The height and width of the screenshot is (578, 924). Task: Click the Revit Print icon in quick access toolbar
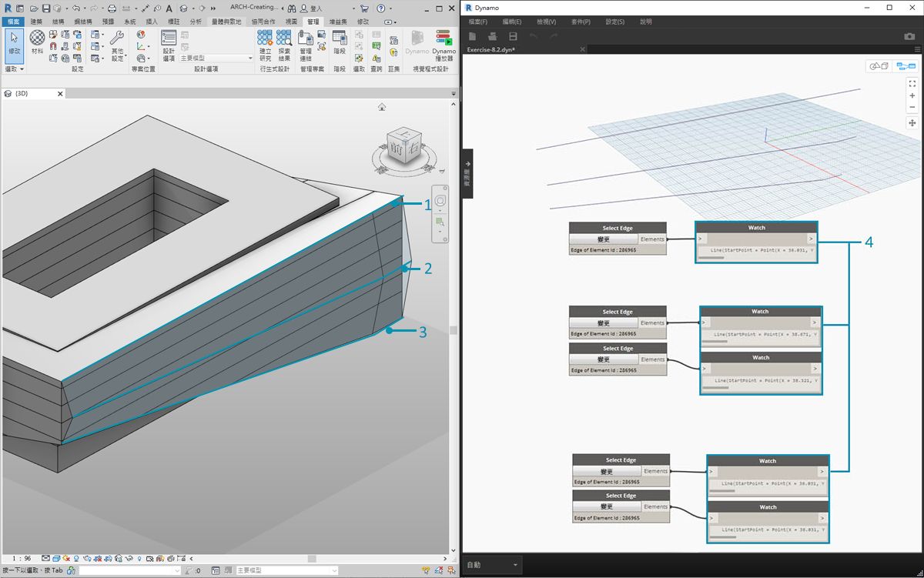[112, 8]
